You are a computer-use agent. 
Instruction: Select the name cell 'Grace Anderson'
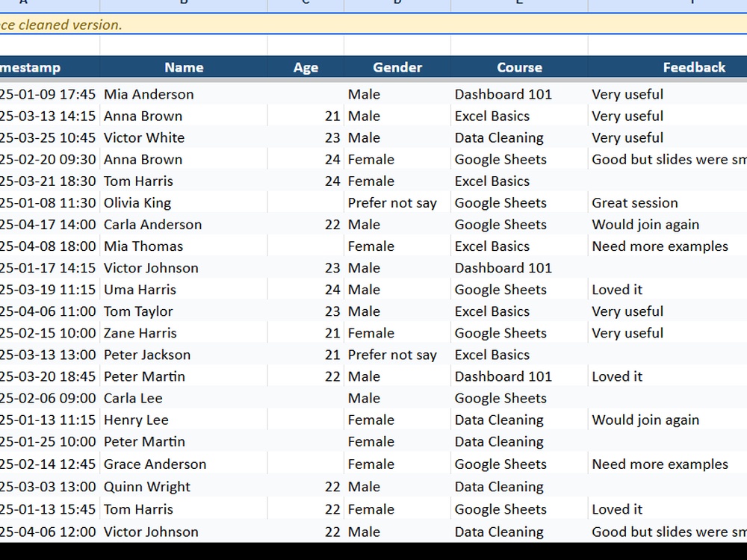point(184,464)
